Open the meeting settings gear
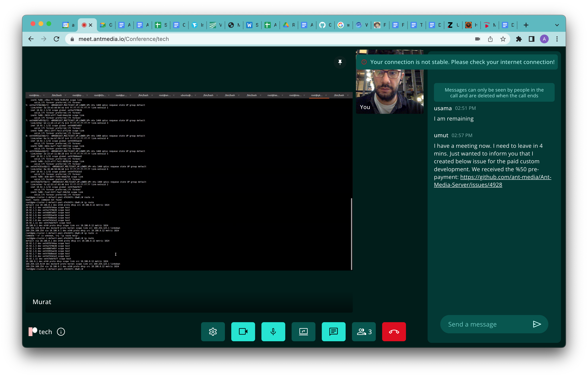Viewport: 588px width, 377px height. tap(213, 332)
